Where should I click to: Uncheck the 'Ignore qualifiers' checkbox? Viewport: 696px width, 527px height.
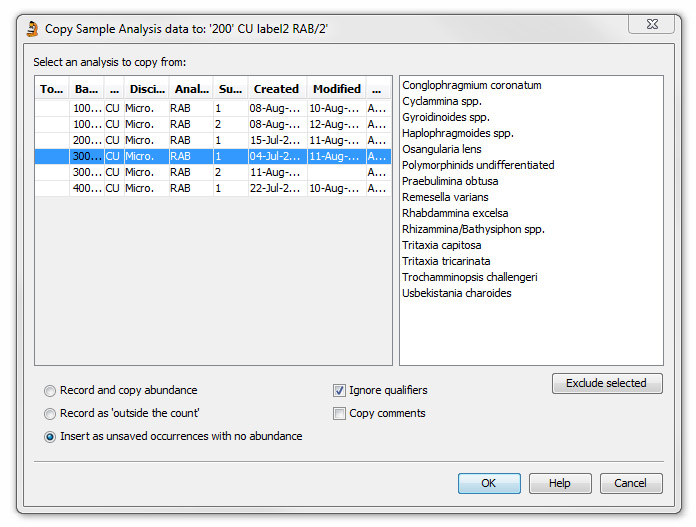pos(339,391)
